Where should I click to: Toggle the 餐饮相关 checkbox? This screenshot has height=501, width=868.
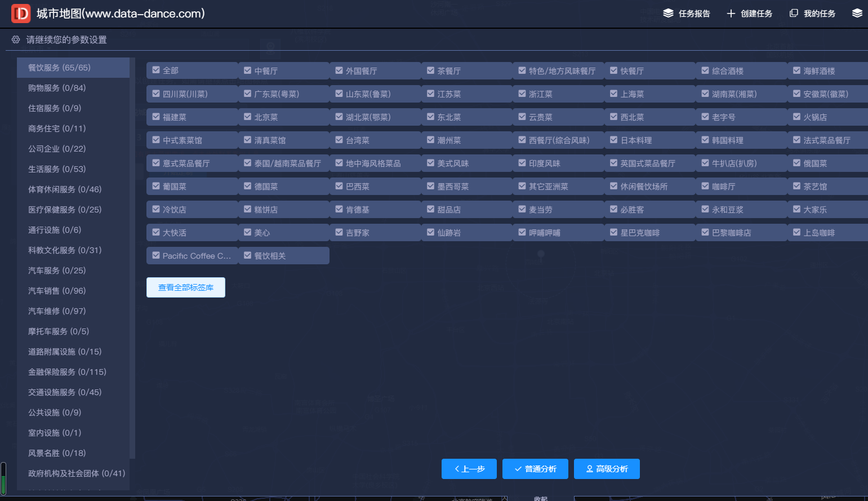pos(248,255)
